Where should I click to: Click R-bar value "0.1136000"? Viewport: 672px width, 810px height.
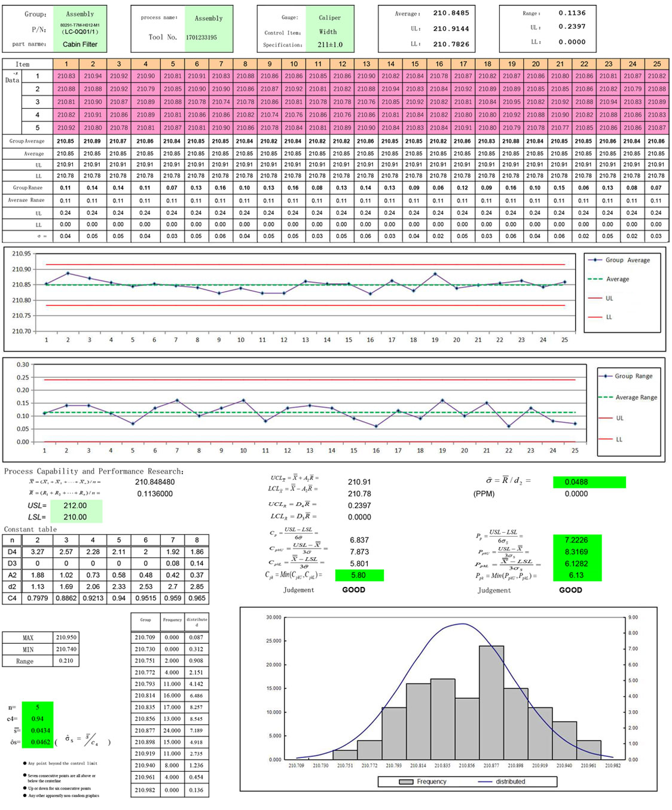tap(155, 494)
